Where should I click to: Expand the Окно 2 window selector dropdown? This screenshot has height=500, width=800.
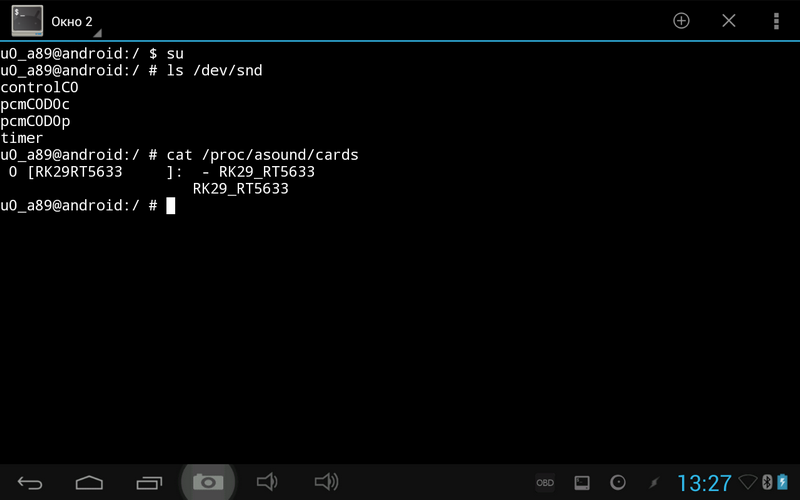(x=76, y=21)
